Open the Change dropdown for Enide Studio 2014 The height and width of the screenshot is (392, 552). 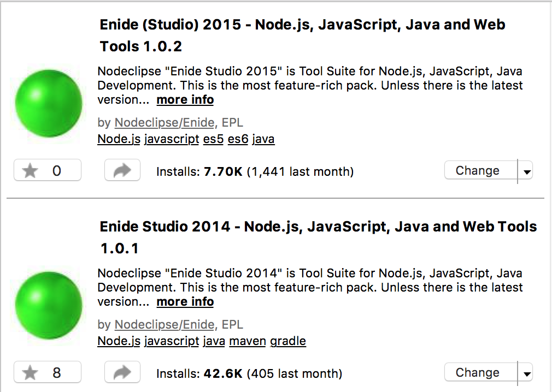click(x=526, y=372)
